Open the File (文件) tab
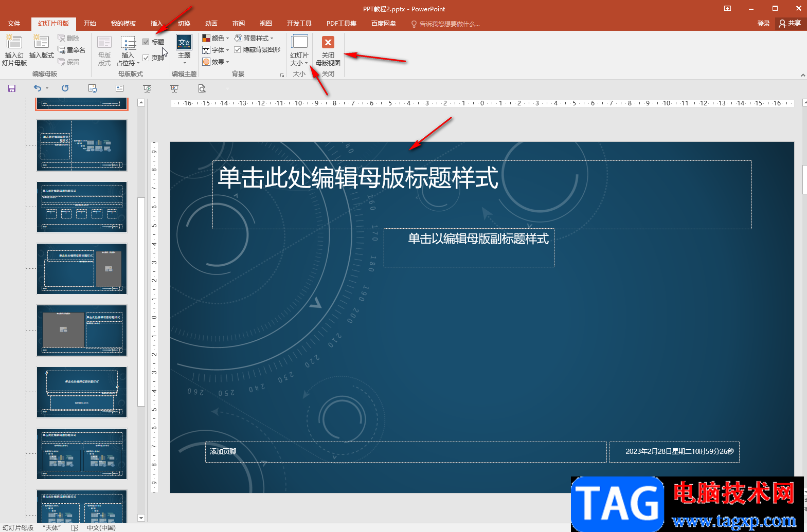Screen dimensions: 807x532 (x=14, y=24)
